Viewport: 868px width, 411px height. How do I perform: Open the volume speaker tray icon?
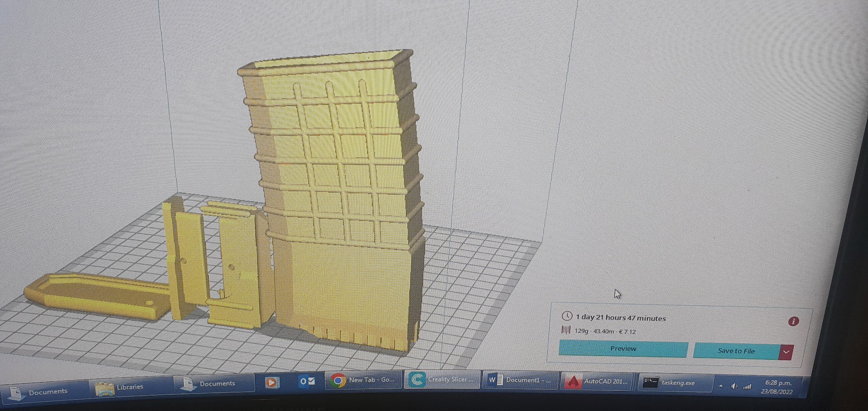(x=734, y=386)
